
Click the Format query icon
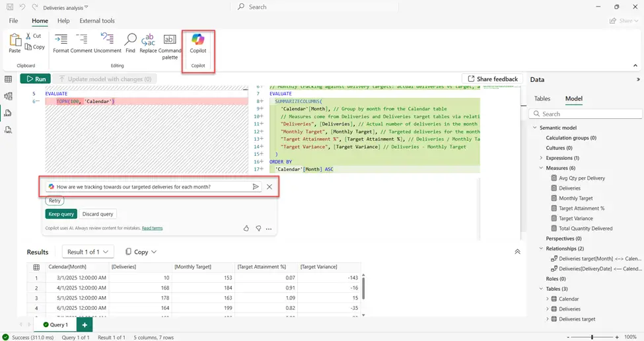pos(61,42)
